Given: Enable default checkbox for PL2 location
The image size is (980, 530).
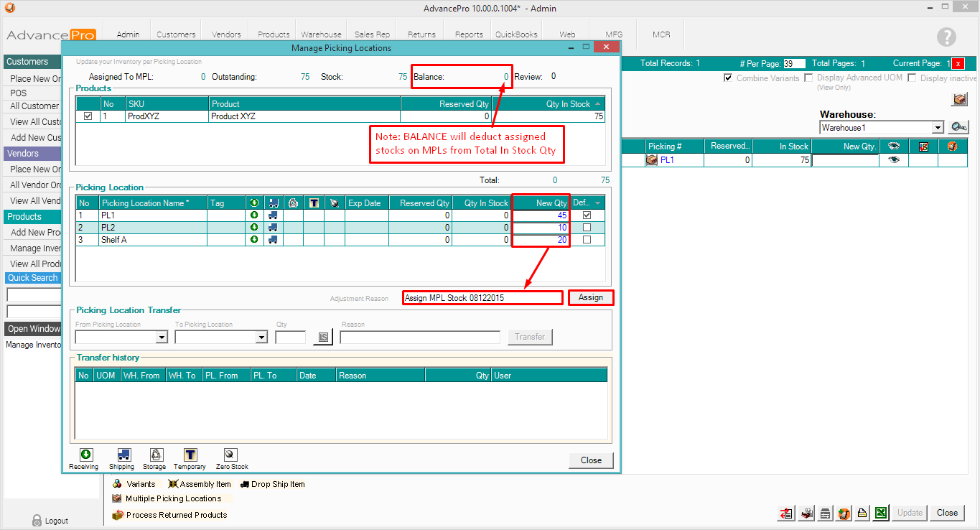Looking at the screenshot, I should pos(587,228).
